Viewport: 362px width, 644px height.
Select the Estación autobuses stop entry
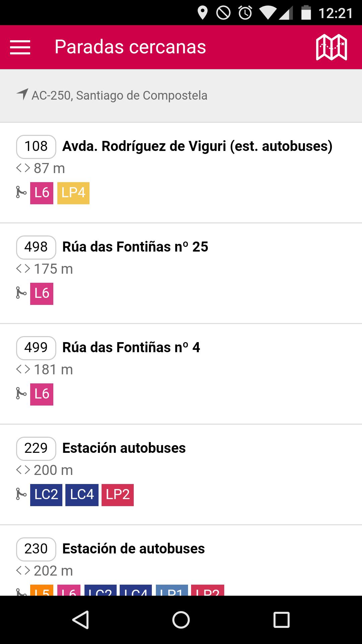(x=124, y=448)
